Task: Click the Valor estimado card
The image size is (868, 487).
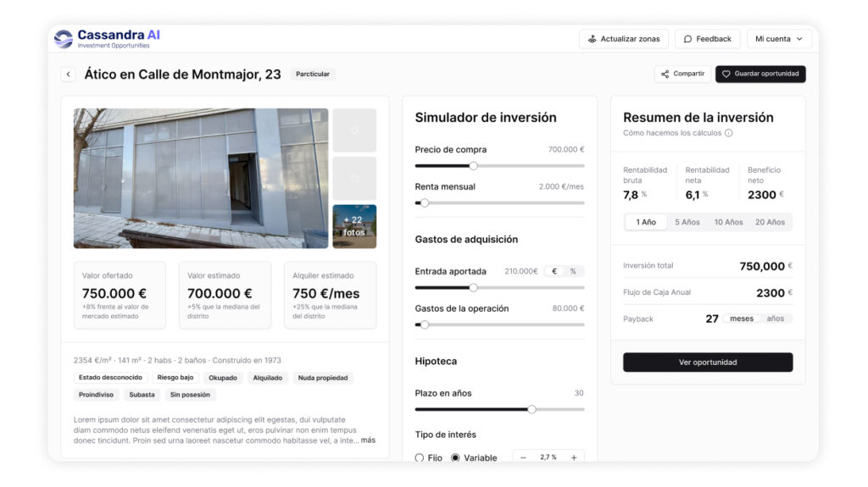Action: coord(225,295)
